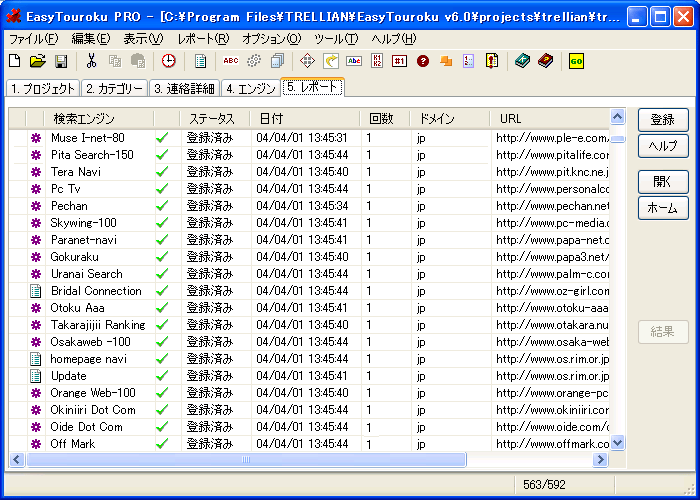The image size is (700, 500).
Task: Click the URL column header
Action: tap(550, 119)
